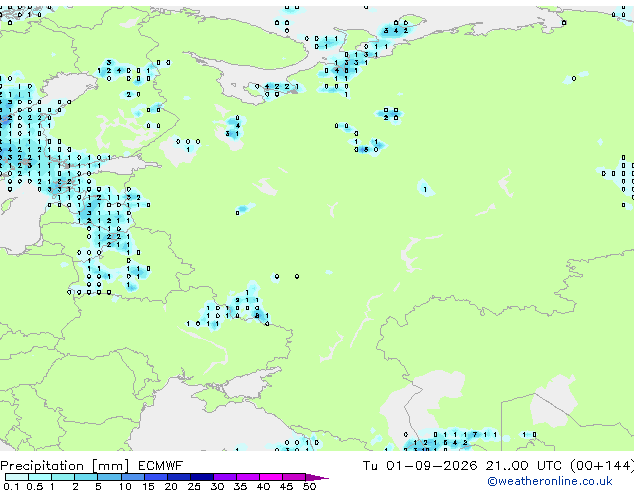Click the legend label '25'
This screenshot has width=634, height=490.
(194, 486)
